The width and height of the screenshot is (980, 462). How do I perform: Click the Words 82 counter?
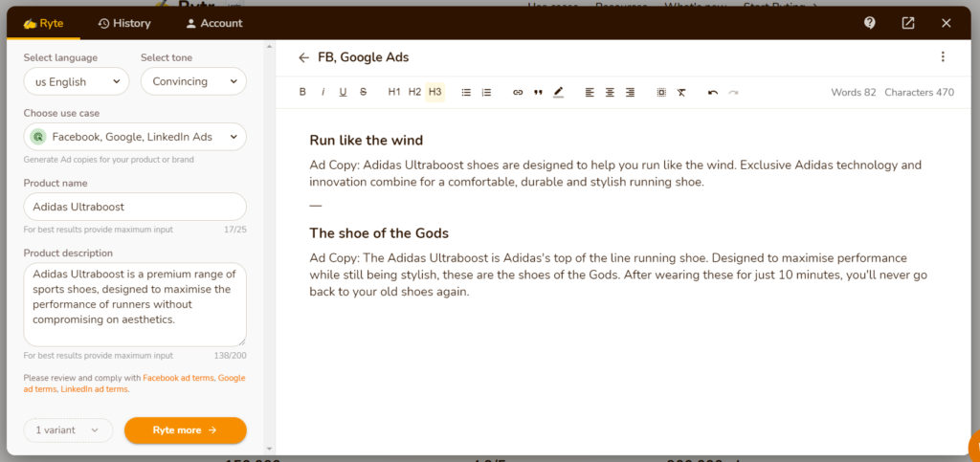pyautogui.click(x=854, y=93)
